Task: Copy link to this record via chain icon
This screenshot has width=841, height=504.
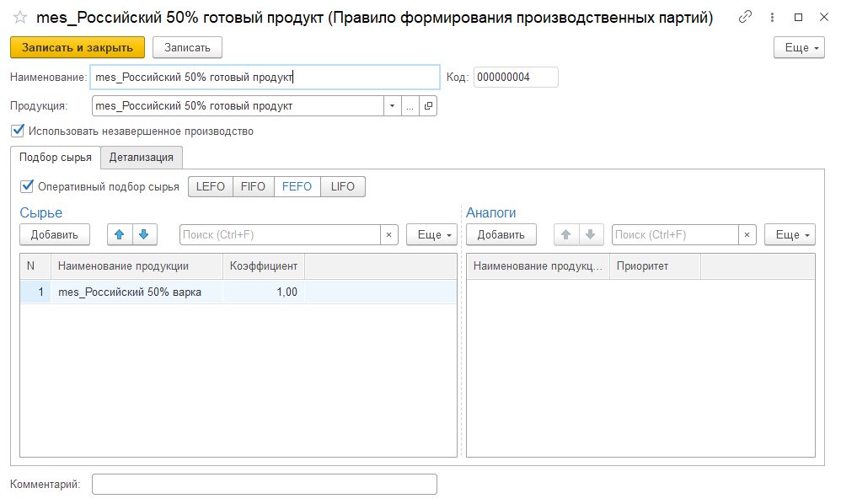Action: click(x=745, y=18)
